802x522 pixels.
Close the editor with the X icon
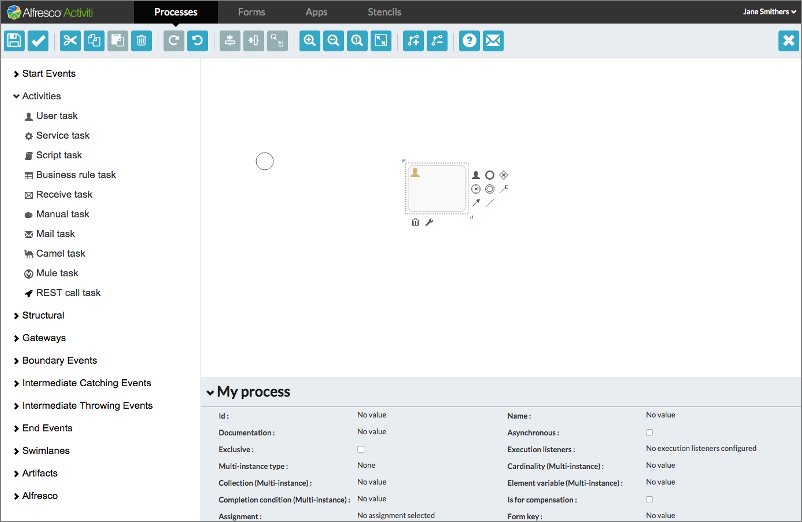pyautogui.click(x=789, y=41)
